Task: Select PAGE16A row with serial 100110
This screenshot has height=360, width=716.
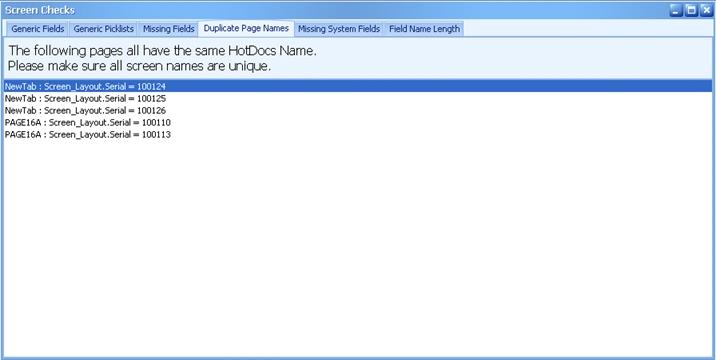Action: [358, 122]
